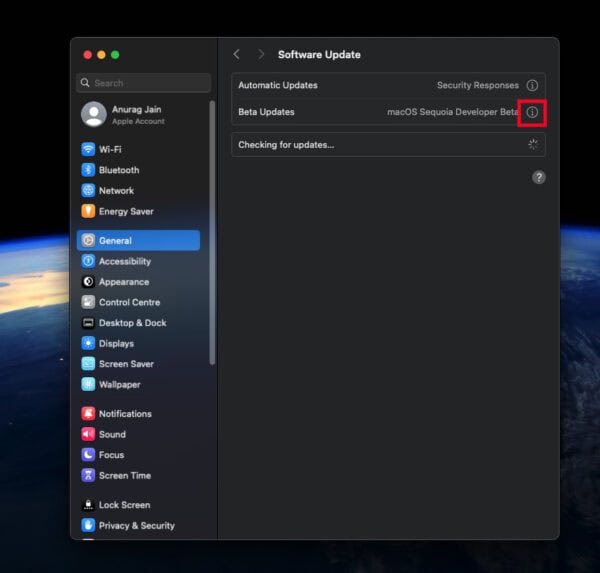
Task: Click the Software Update title
Action: (x=319, y=54)
